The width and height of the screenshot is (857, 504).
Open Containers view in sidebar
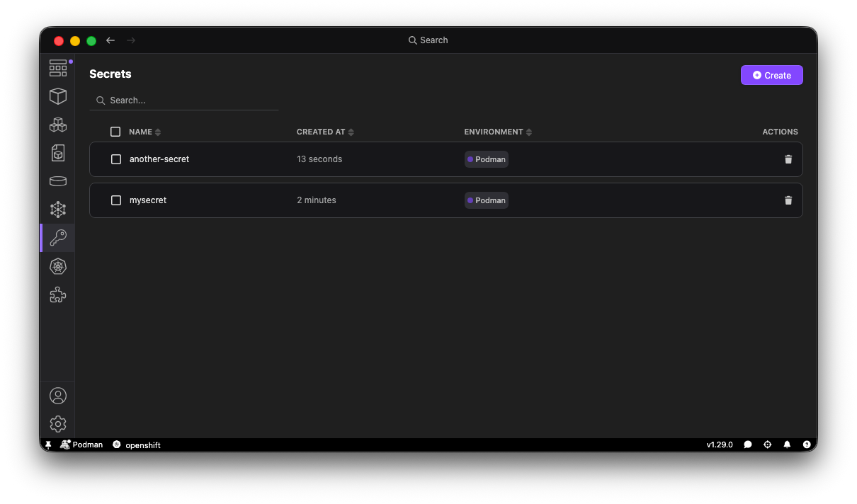click(58, 96)
